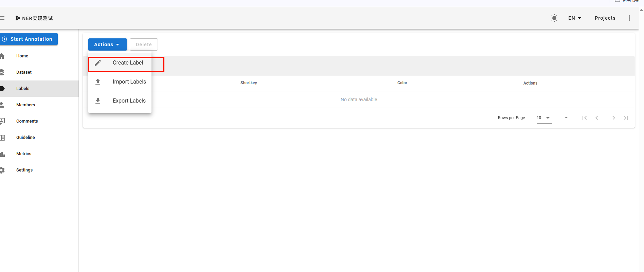
Task: Click the Metrics bar chart icon
Action: [2, 154]
